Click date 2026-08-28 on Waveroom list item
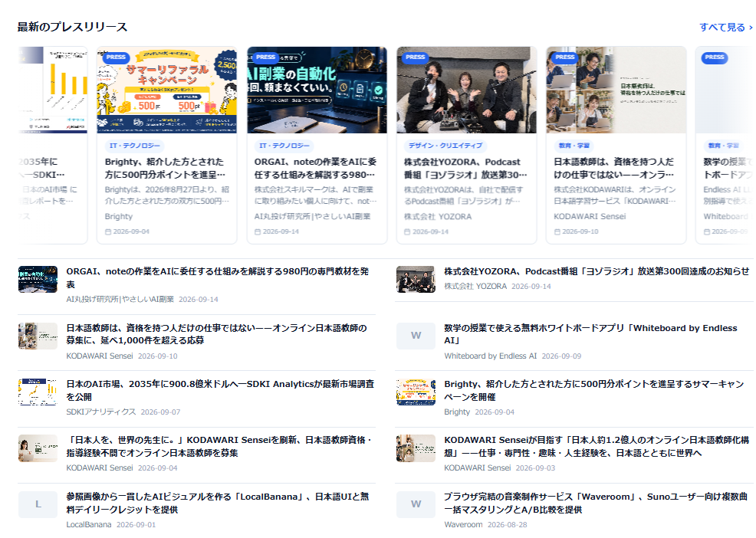Screen dimensions: 756x538 (x=508, y=524)
